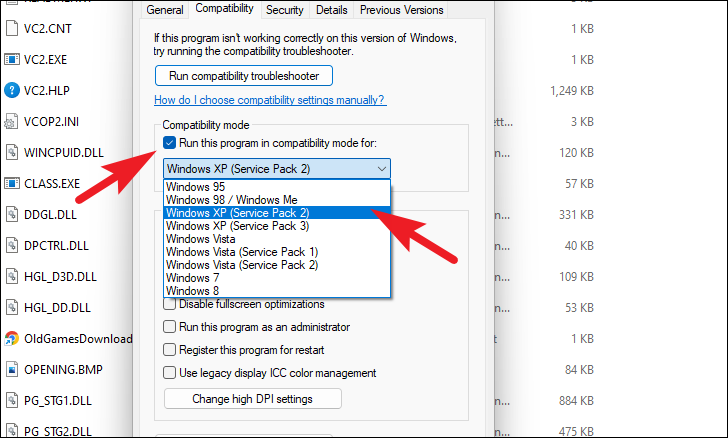Open the Security tab
The width and height of the screenshot is (728, 438).
tap(285, 10)
